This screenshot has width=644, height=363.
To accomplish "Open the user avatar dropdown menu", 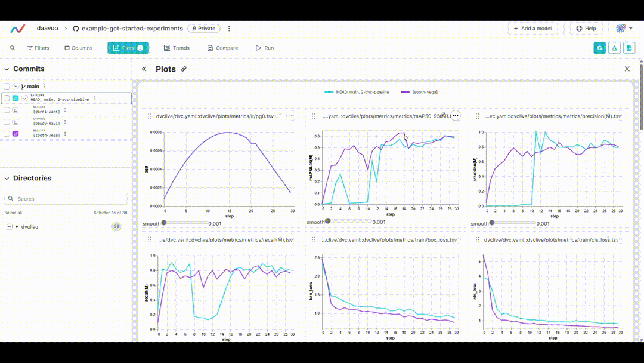I will tap(624, 29).
